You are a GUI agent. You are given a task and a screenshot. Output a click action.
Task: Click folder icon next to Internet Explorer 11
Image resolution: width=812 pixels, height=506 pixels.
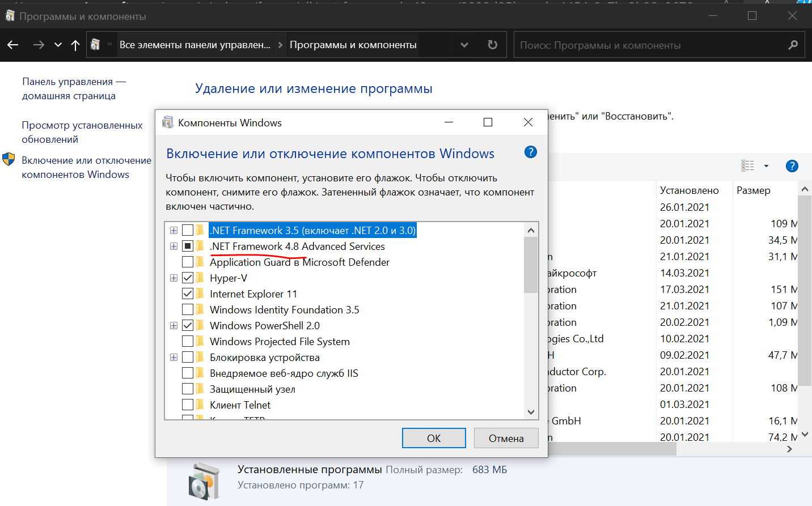tap(200, 294)
